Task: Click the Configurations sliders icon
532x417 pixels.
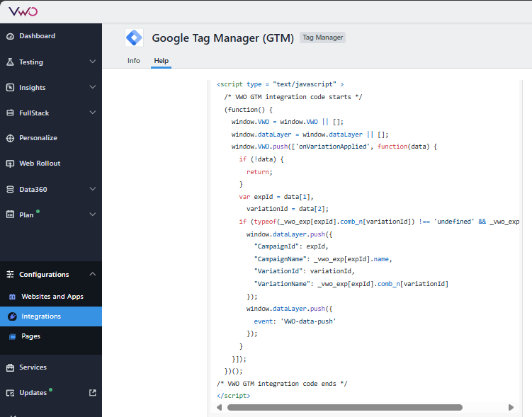Action: pyautogui.click(x=10, y=274)
